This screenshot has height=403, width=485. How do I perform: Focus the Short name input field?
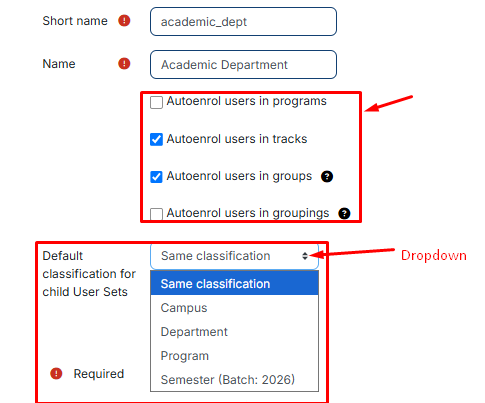(x=243, y=22)
